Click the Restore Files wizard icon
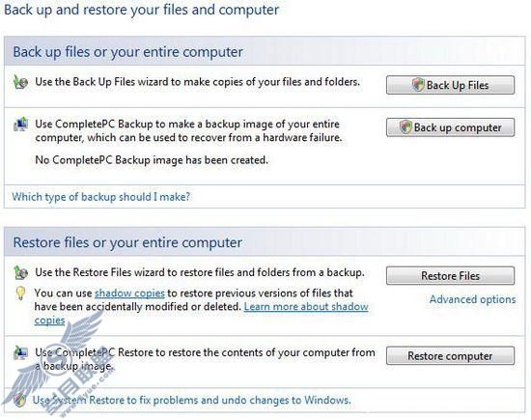The height and width of the screenshot is (420, 531). pos(20,272)
